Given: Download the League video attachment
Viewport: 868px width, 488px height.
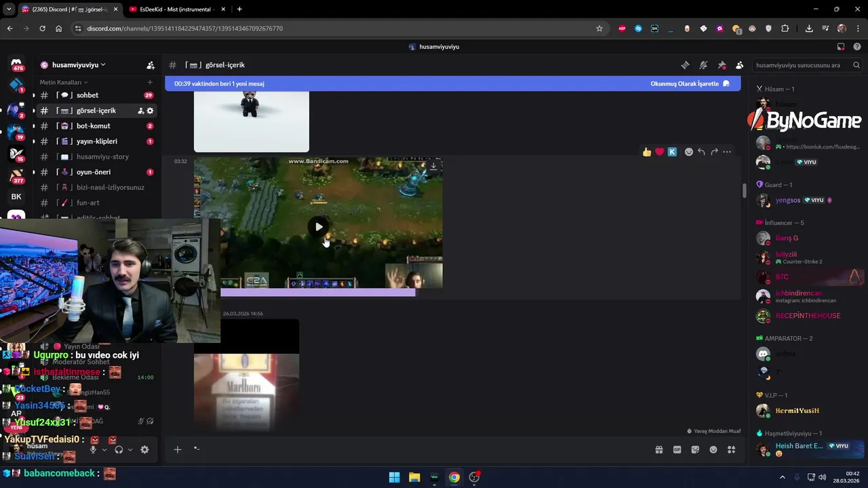Looking at the screenshot, I should point(433,166).
